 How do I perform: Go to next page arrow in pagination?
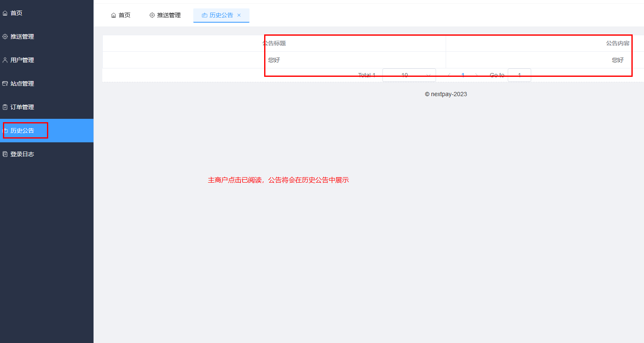(x=476, y=75)
